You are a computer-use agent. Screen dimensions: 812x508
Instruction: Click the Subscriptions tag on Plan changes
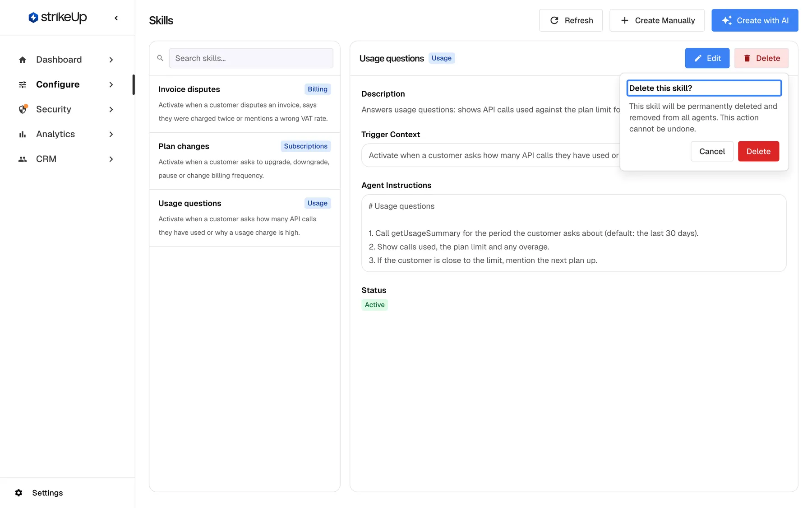click(x=305, y=146)
